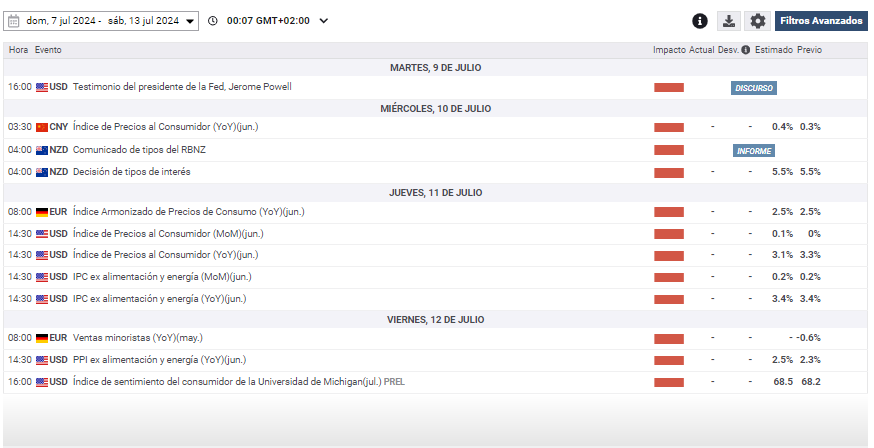Expand the GMT+02:00 timezone selector
The image size is (874, 448).
[x=322, y=21]
